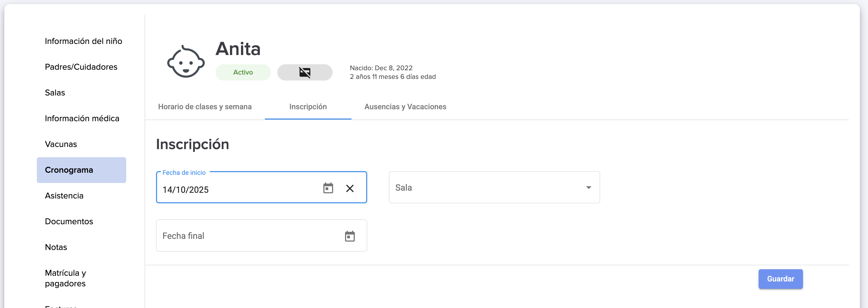Open Asistencia sidebar item
The width and height of the screenshot is (868, 308).
(64, 196)
